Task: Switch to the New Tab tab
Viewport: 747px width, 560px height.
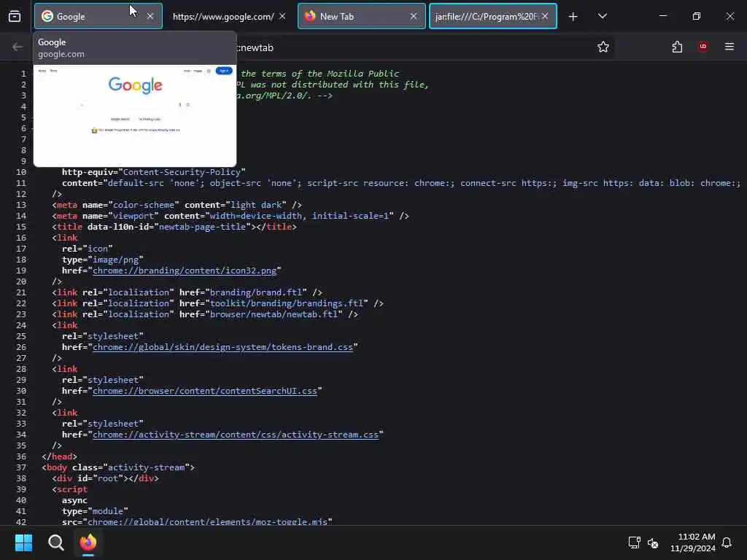Action: coord(361,16)
